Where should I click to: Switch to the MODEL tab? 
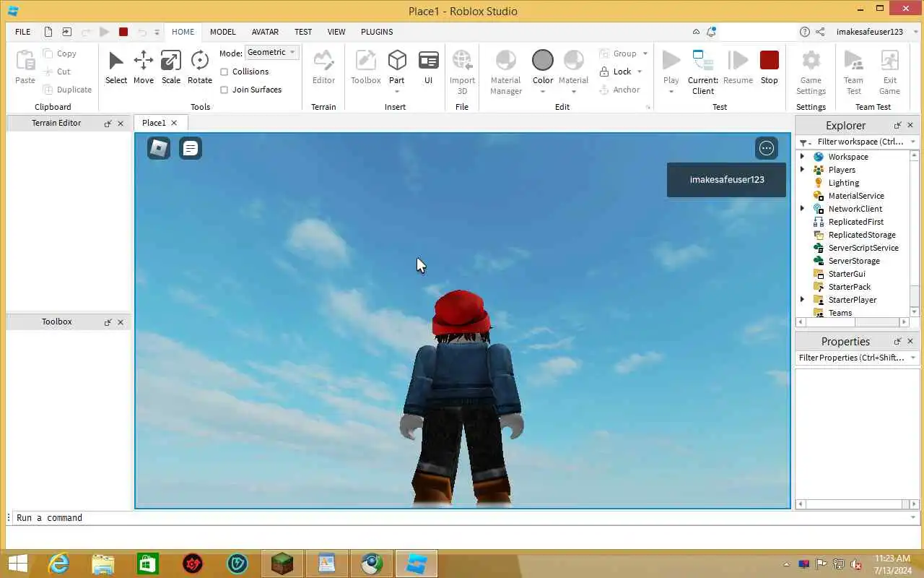point(223,32)
